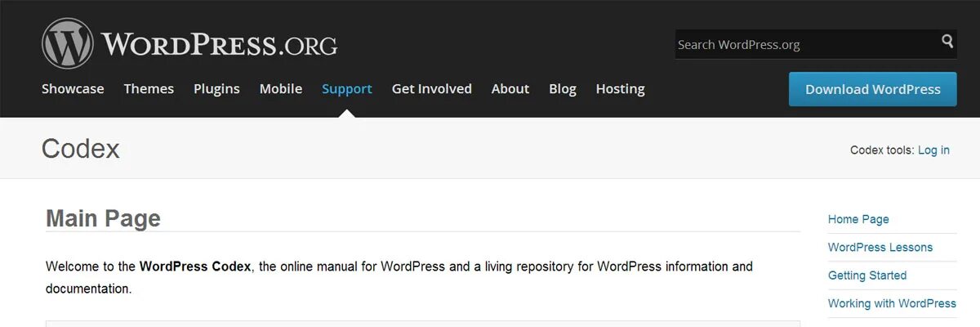Click the WordPress.org site title
980x327 pixels.
pos(219,44)
